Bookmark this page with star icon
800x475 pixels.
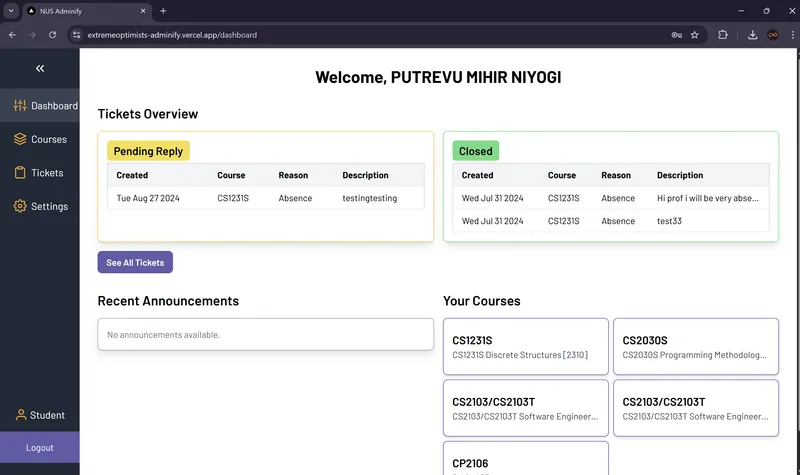click(695, 34)
